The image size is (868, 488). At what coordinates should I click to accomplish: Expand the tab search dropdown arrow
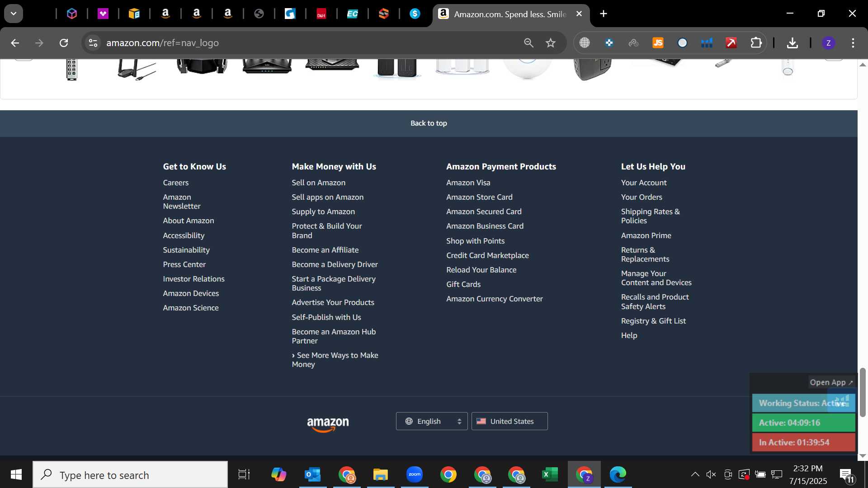14,14
